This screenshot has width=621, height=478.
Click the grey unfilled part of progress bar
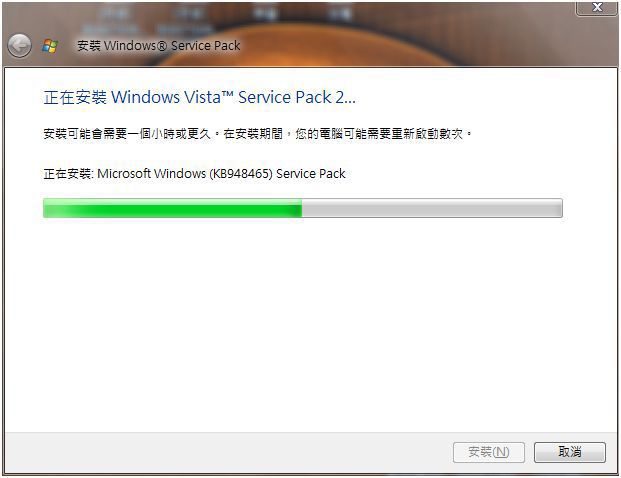click(432, 208)
